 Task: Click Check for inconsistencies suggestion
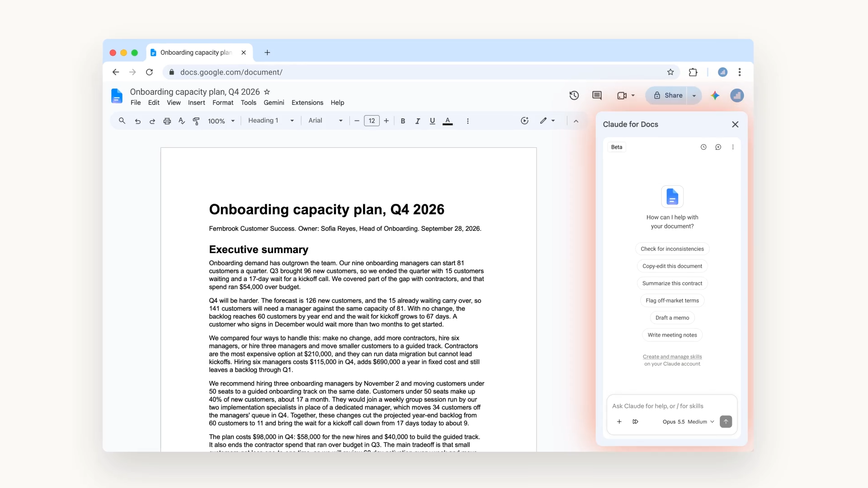pos(672,249)
